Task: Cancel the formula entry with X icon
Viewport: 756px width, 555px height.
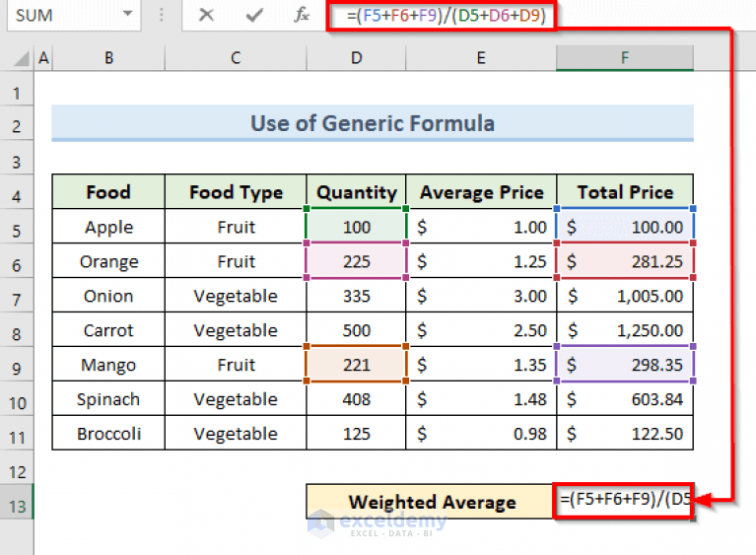Action: 206,15
